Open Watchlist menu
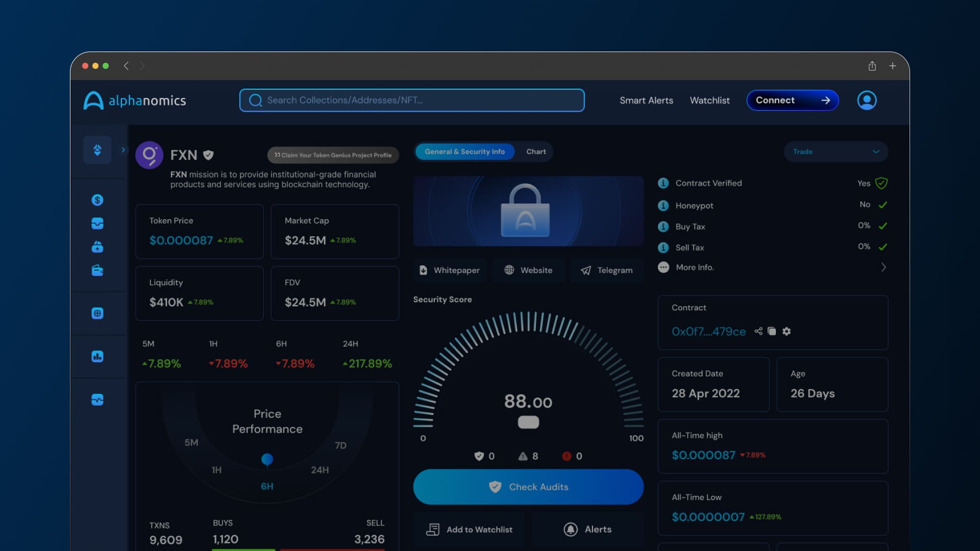 pyautogui.click(x=709, y=101)
